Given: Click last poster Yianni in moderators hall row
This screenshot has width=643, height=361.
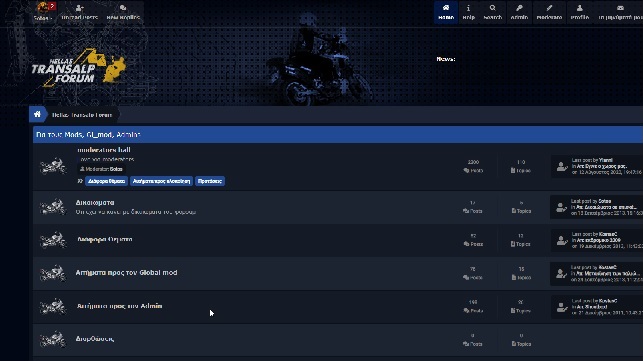Looking at the screenshot, I should [x=606, y=160].
